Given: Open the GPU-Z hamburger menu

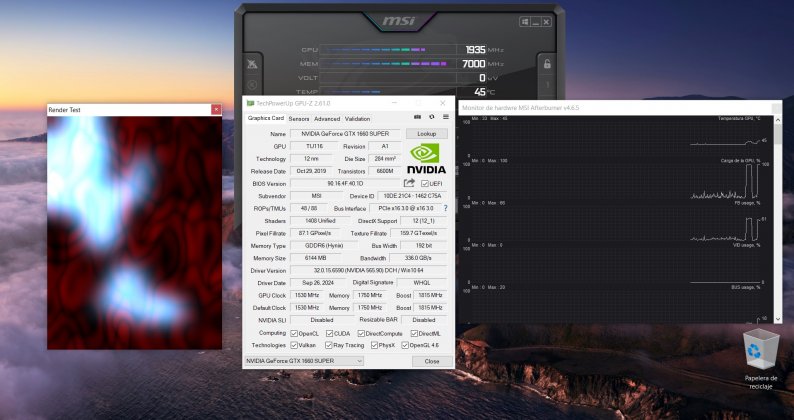Looking at the screenshot, I should click(x=446, y=117).
